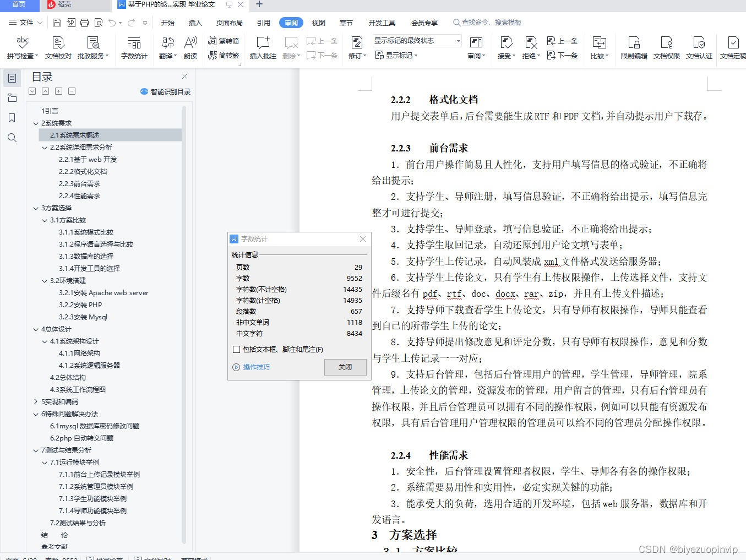Screen dimensions: 746x560
Task: Click the 关闭 button in word count dialog
Action: click(x=345, y=367)
